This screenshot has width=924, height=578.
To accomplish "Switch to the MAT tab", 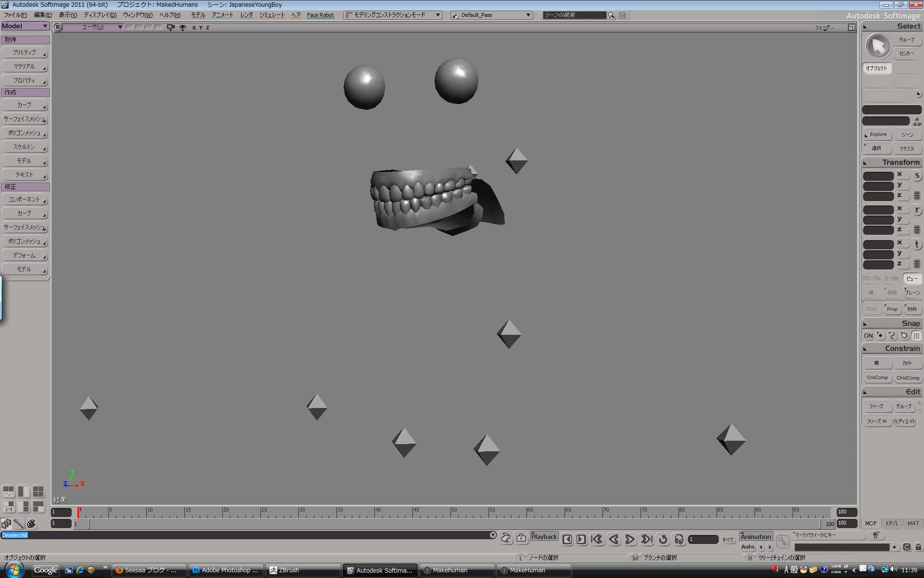I will [912, 523].
